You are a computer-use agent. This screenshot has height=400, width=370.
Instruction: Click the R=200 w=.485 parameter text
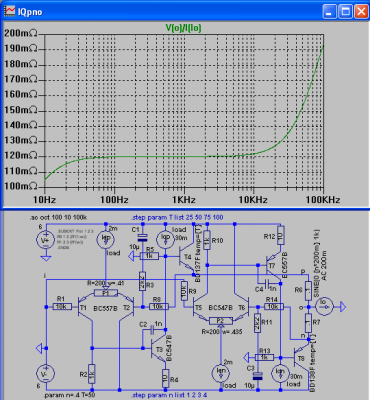(x=222, y=332)
